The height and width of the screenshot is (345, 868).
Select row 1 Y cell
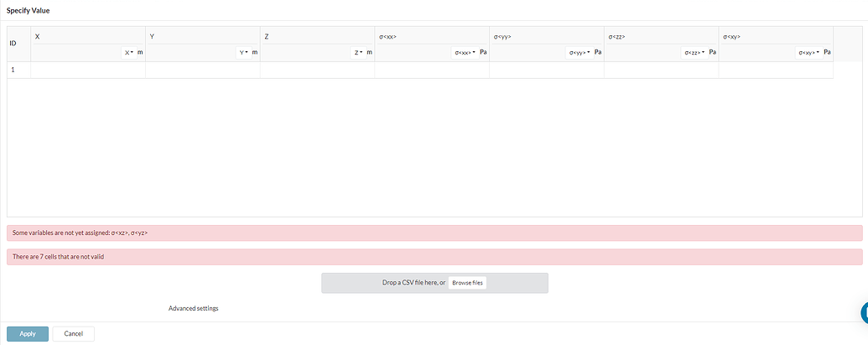point(203,71)
